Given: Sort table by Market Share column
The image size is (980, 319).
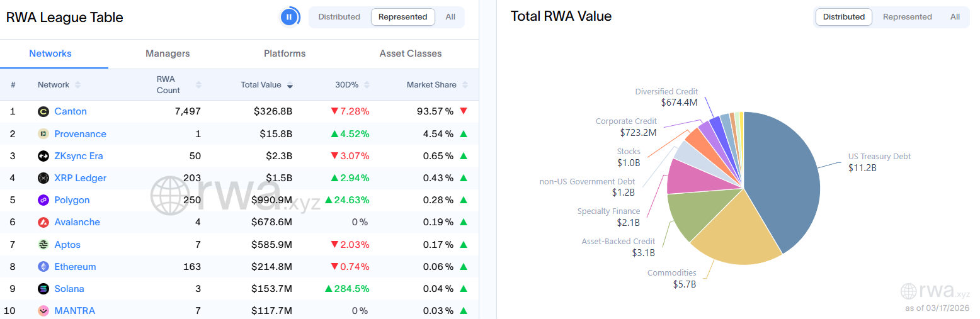Looking at the screenshot, I should 438,85.
